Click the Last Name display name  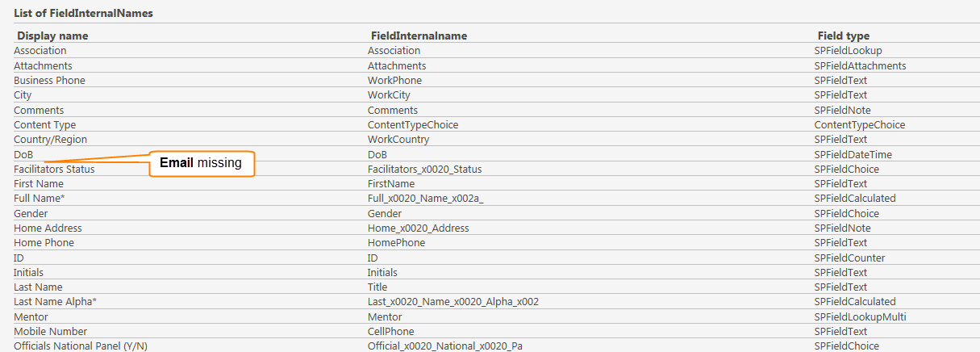pos(38,287)
